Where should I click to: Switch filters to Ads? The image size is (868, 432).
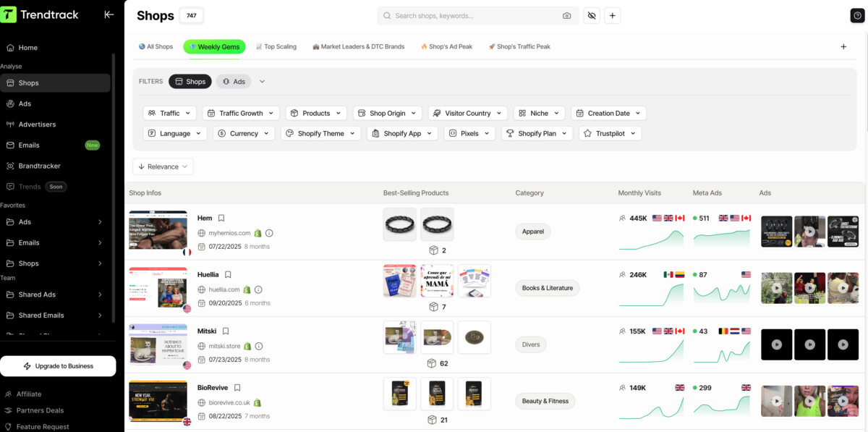coord(234,82)
